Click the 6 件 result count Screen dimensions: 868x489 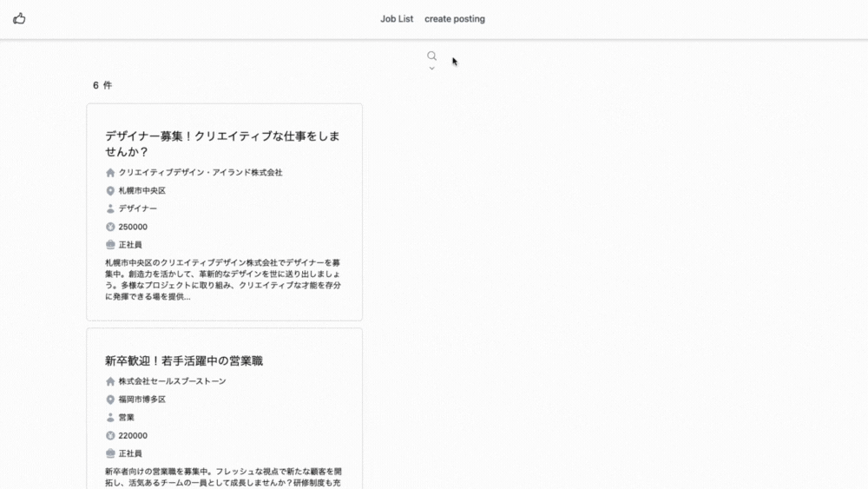coord(102,85)
